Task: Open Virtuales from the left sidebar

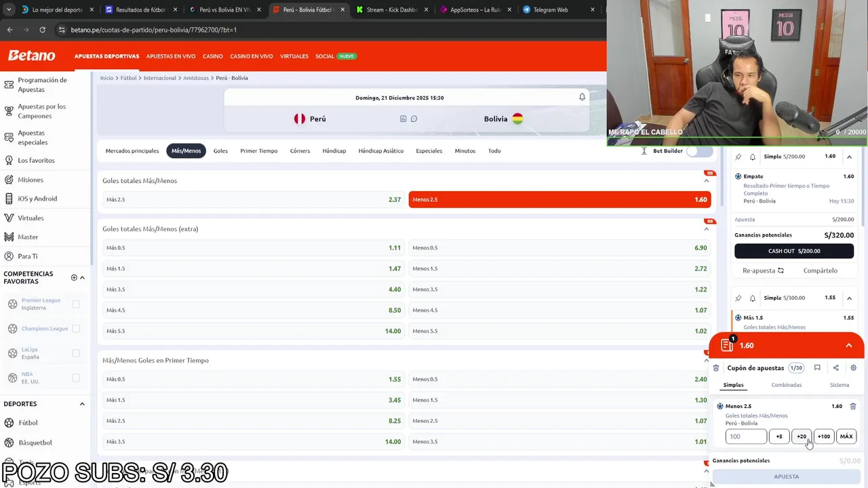Action: pos(31,218)
